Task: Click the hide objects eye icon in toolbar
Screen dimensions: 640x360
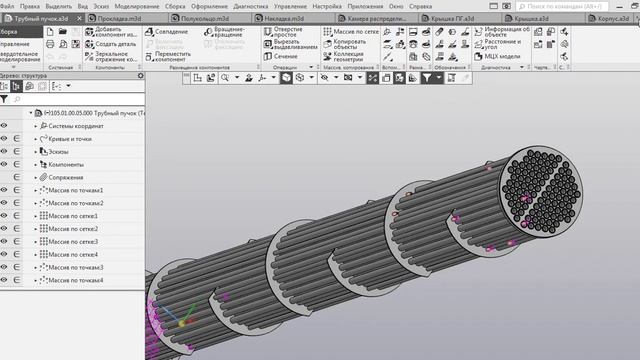Action: pos(324,78)
